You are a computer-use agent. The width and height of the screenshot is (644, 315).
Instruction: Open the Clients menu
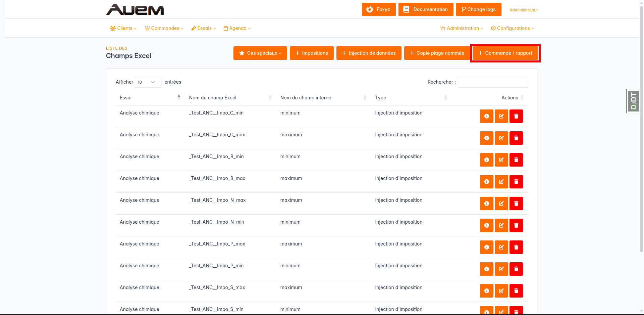tap(123, 28)
